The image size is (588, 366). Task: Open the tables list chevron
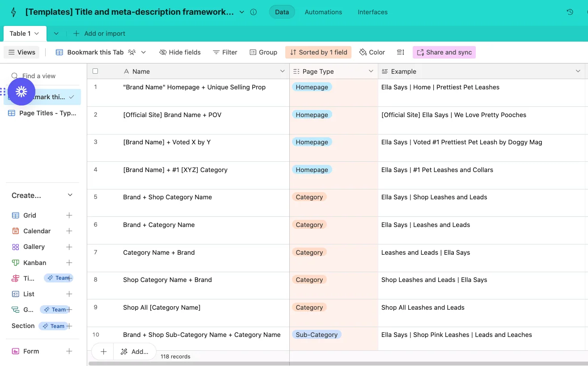[56, 34]
